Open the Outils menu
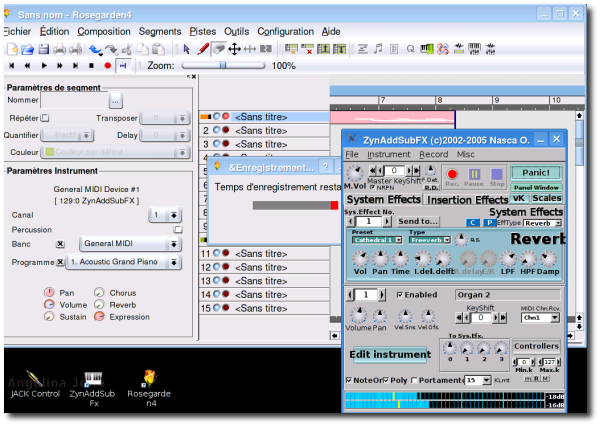600x426 pixels. click(236, 31)
